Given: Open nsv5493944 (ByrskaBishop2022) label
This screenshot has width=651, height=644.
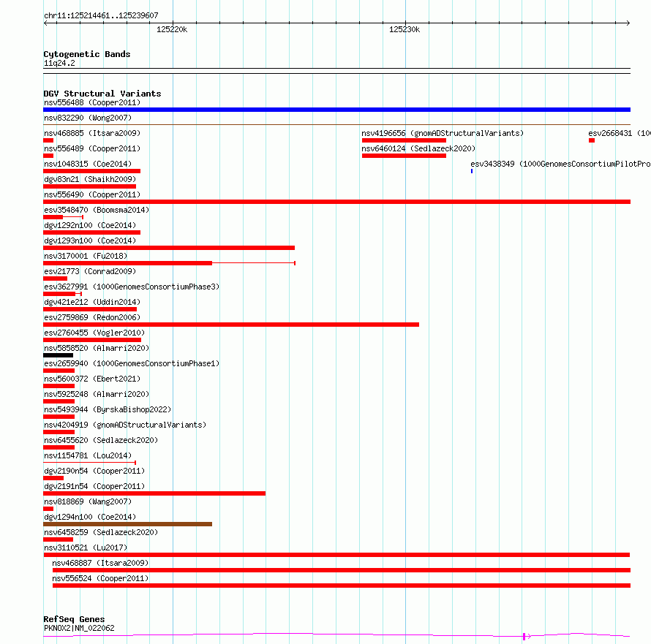Looking at the screenshot, I should click(108, 409).
